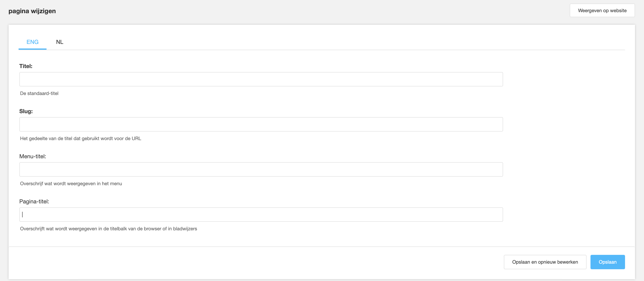Viewport: 644px width, 281px height.
Task: Switch to the ENG language tab
Action: pos(33,42)
